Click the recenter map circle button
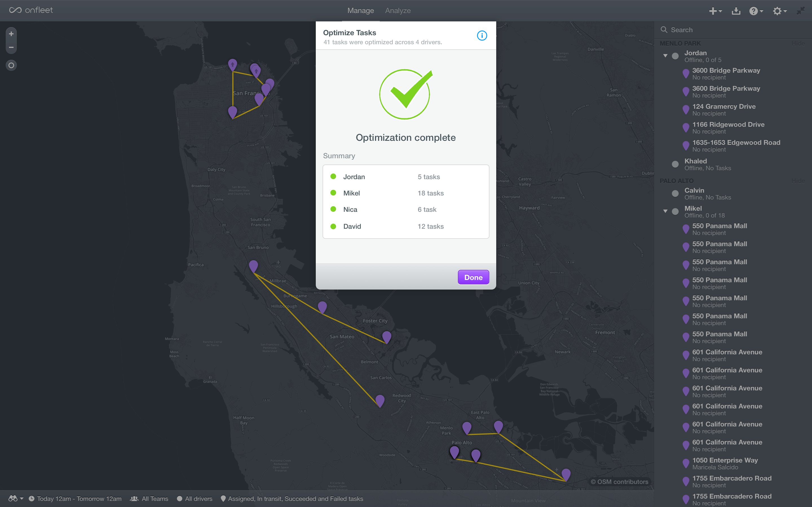 (x=11, y=65)
